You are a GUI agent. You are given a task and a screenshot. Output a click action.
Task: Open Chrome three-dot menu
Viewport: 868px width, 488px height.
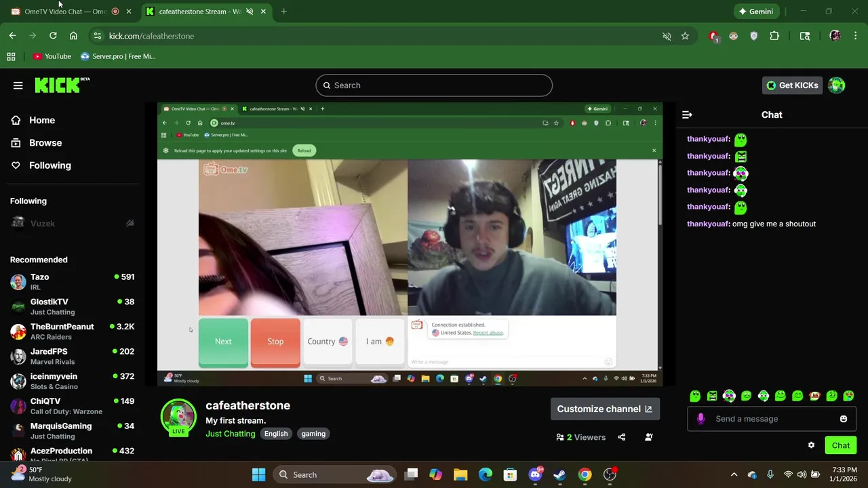tap(856, 36)
